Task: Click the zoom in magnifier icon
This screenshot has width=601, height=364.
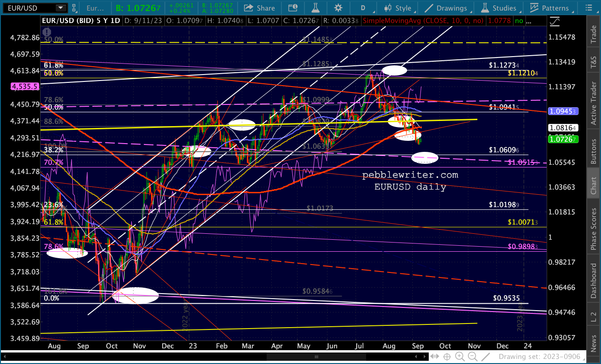Action: click(x=460, y=357)
